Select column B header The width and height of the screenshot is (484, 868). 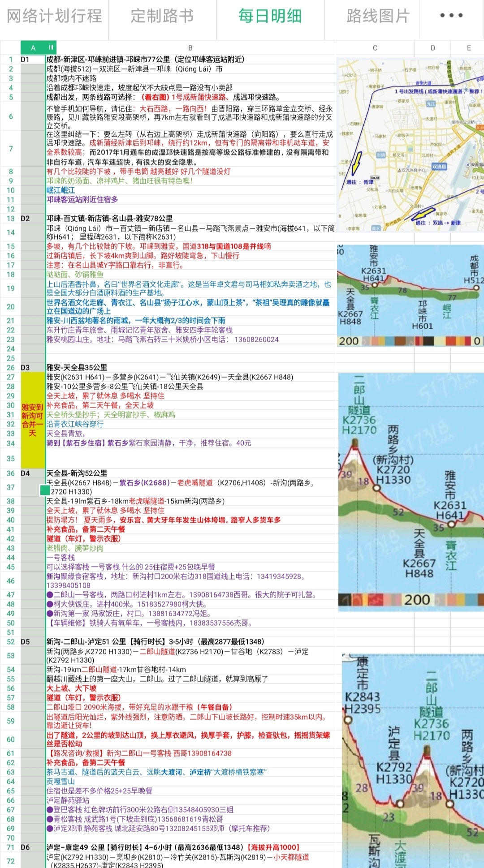[190, 47]
